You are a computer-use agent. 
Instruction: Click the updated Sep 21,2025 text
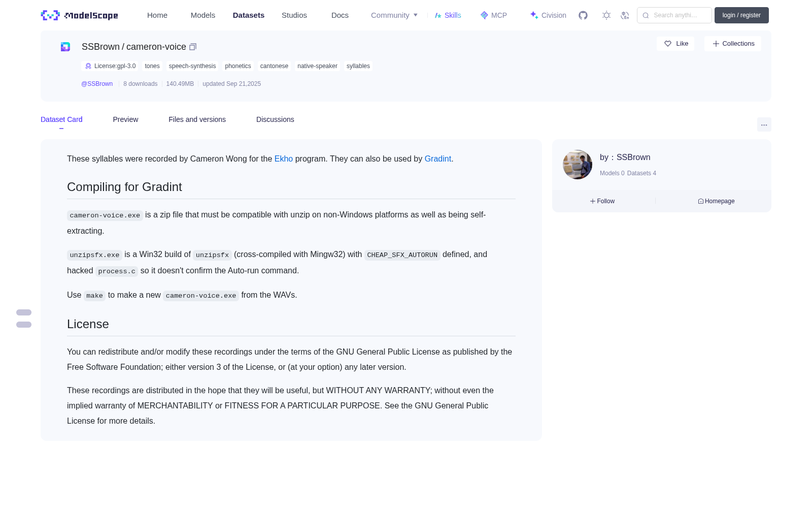tap(232, 84)
